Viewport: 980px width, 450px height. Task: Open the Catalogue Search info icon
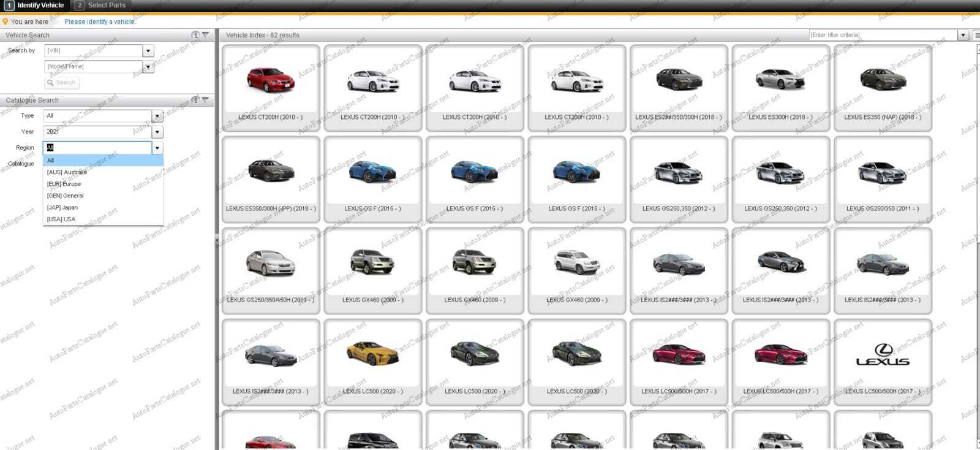(x=195, y=100)
